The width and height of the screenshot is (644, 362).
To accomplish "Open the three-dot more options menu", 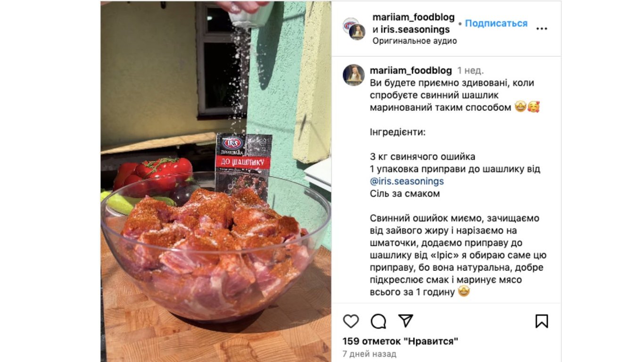I will click(x=542, y=29).
